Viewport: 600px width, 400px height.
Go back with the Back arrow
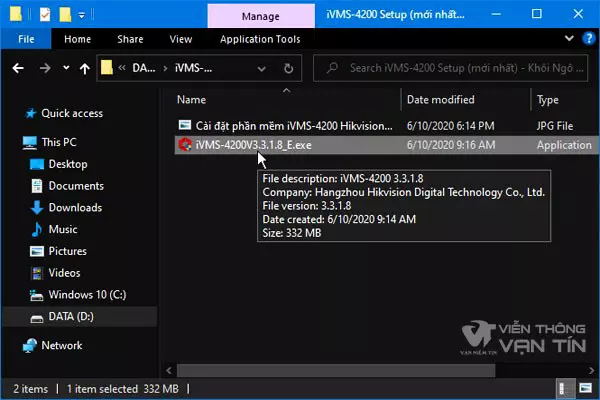(18, 69)
